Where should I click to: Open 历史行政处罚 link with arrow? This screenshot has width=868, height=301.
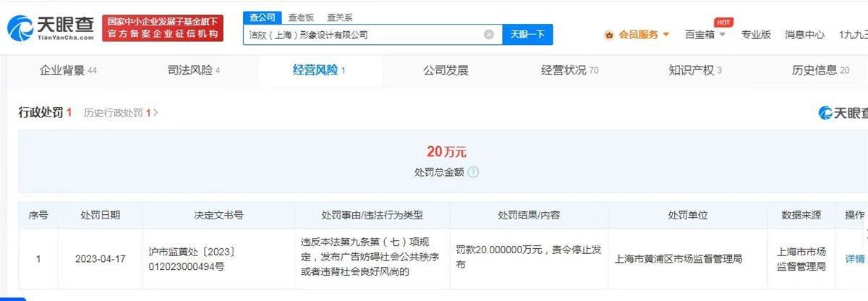[x=121, y=113]
